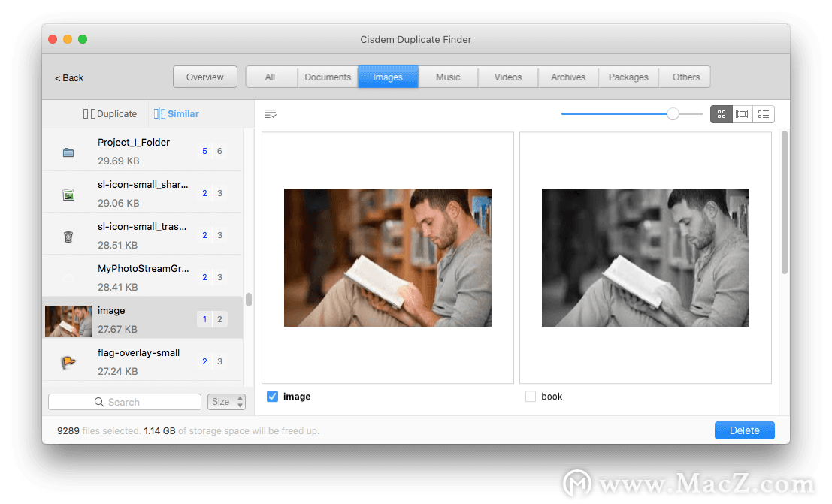Image resolution: width=832 pixels, height=504 pixels.
Task: Click '9289 files selected' status text
Action: tap(98, 431)
